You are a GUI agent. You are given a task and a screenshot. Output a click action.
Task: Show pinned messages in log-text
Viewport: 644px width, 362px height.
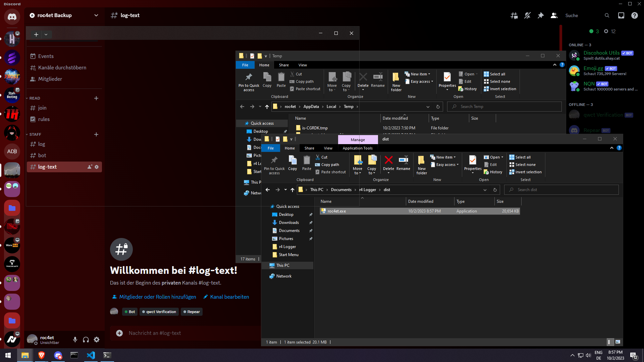pos(541,15)
